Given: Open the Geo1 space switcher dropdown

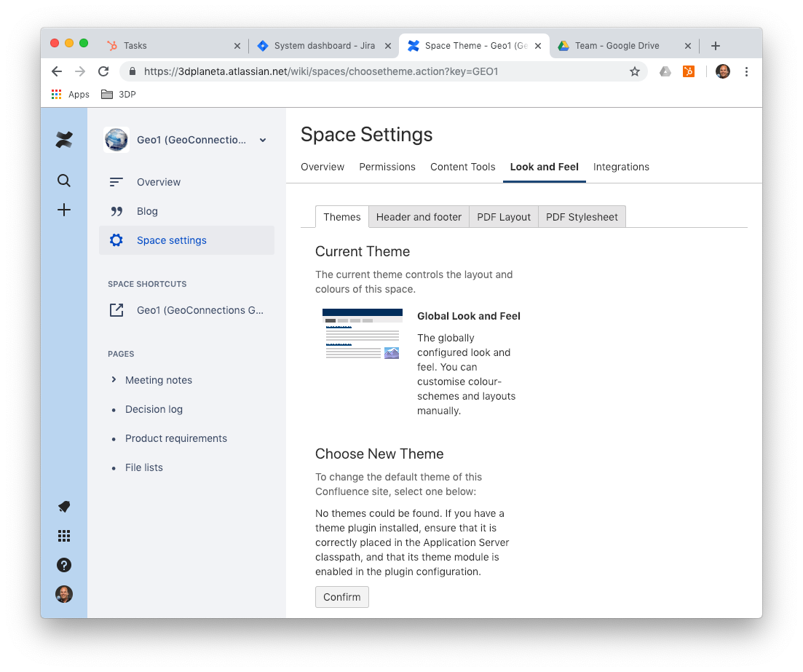Looking at the screenshot, I should 262,140.
